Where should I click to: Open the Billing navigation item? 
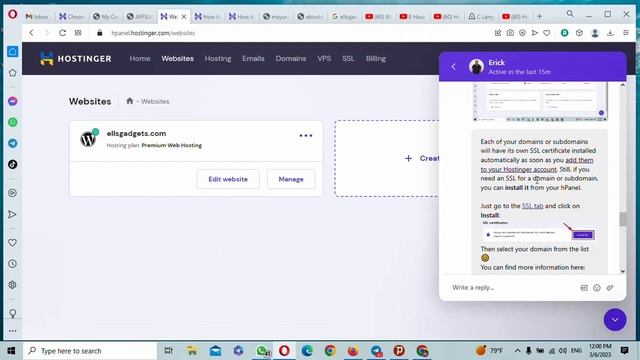[376, 59]
